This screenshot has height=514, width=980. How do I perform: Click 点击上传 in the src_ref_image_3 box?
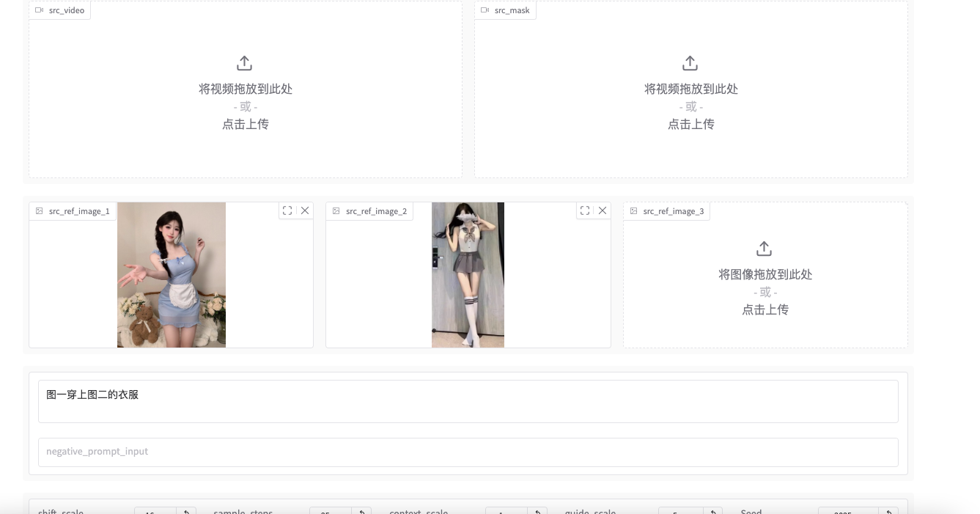click(765, 310)
